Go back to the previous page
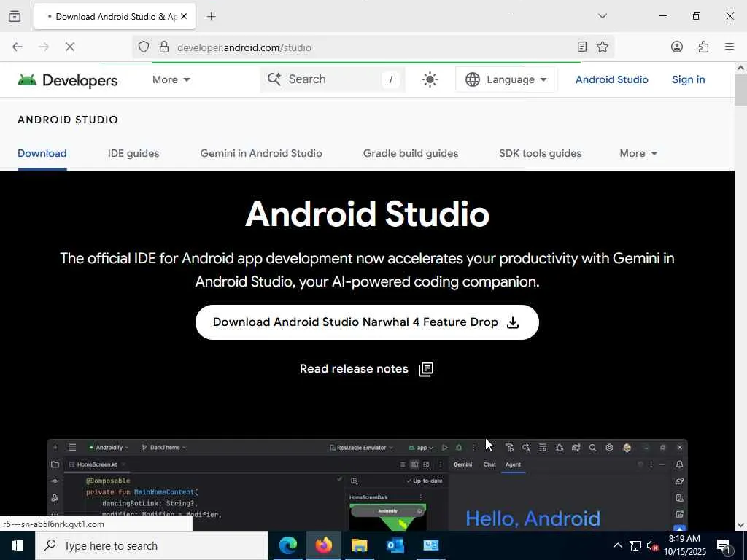747x560 pixels. pos(18,47)
